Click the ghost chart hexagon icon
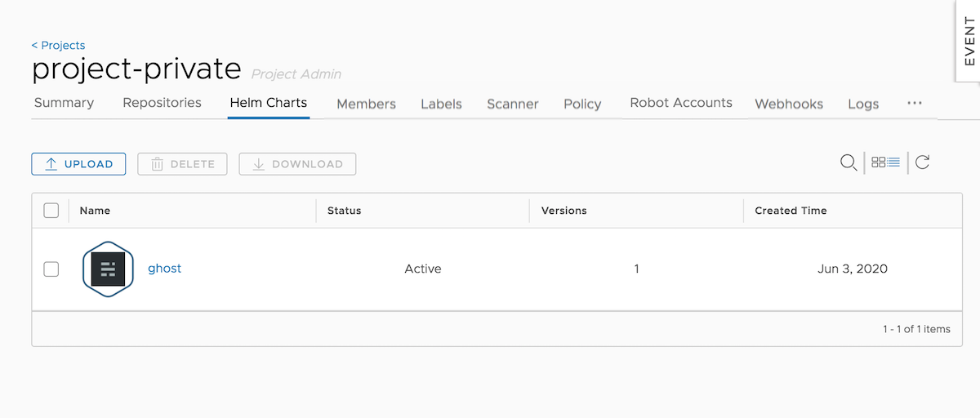Viewport: 980px width, 418px height. (x=108, y=269)
